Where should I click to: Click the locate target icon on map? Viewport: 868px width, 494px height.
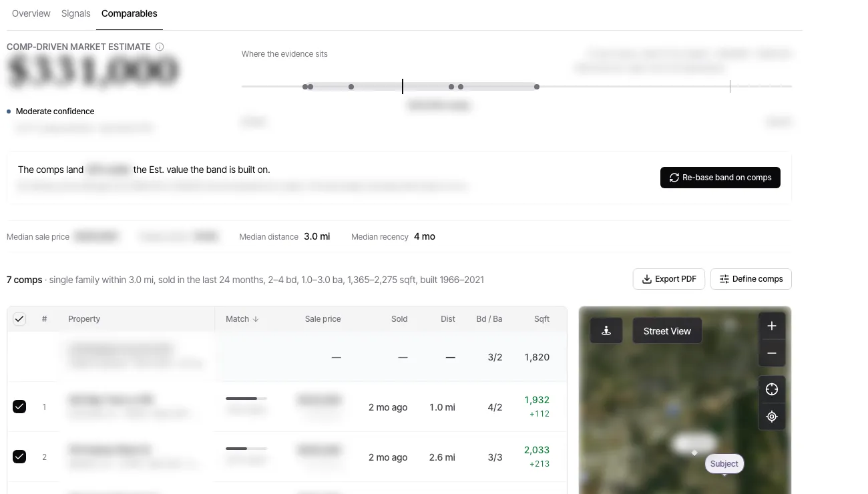772,417
